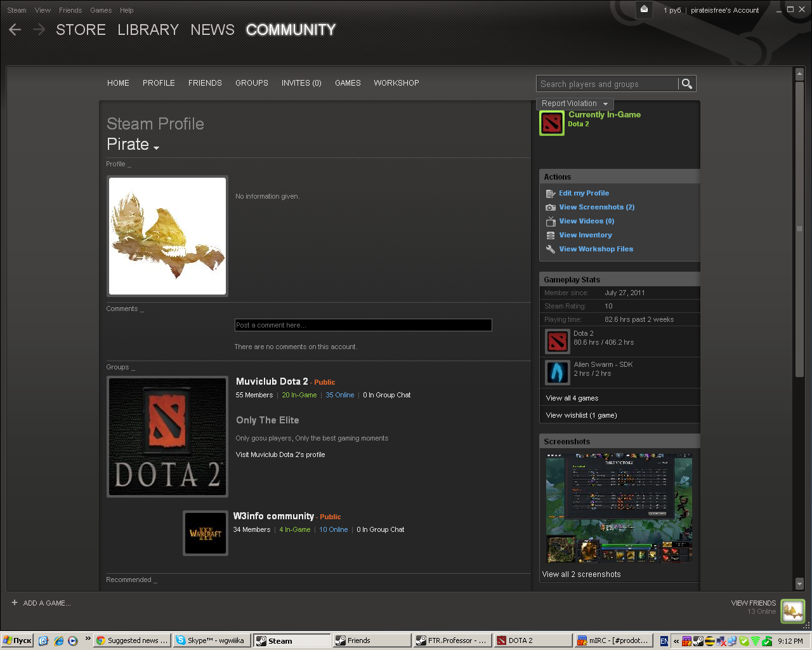Screen dimensions: 812x650
Task: Open the Windows Start button labeled Пуск
Action: pyautogui.click(x=17, y=640)
